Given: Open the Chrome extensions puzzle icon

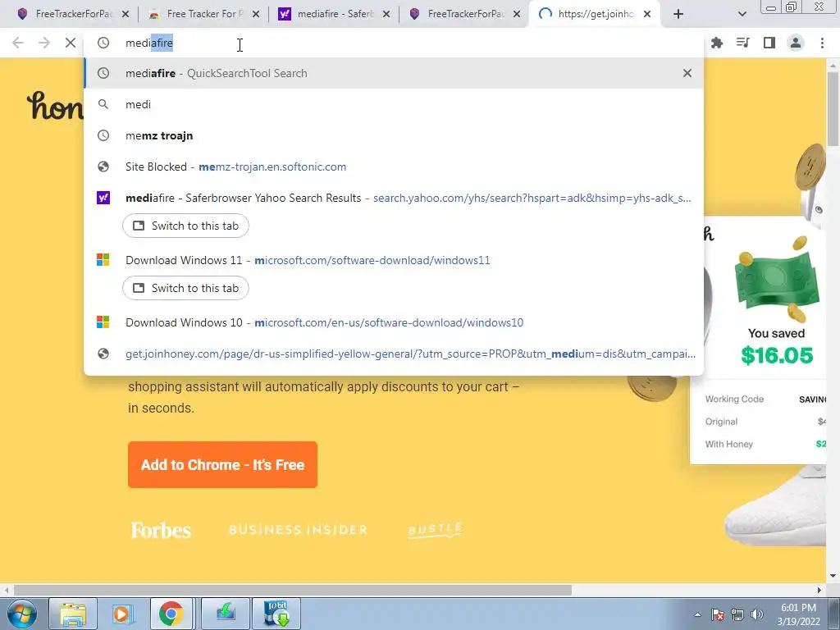Looking at the screenshot, I should 717,43.
